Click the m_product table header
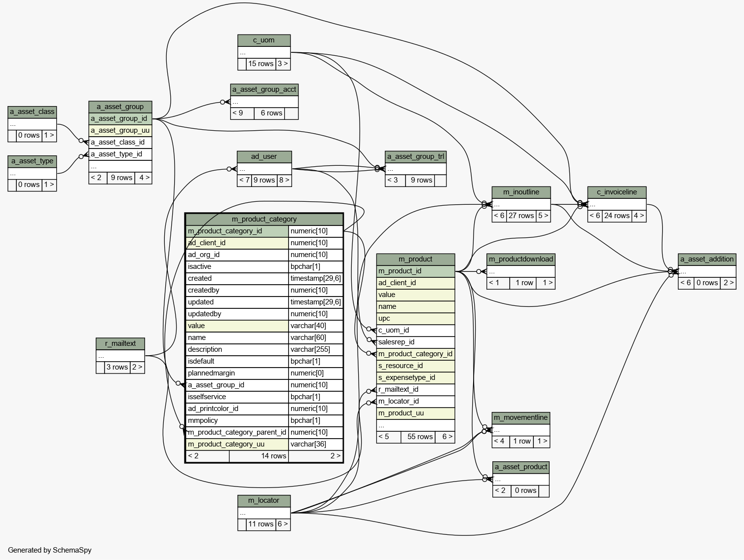This screenshot has width=744, height=560. click(x=415, y=260)
